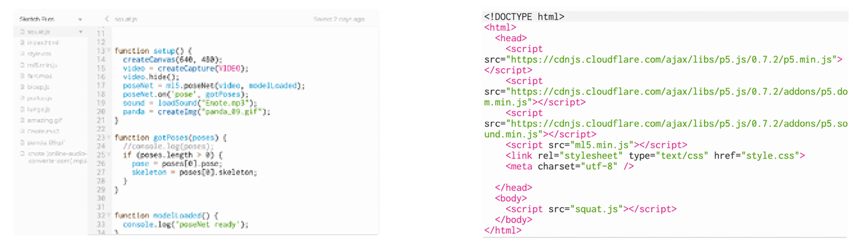The height and width of the screenshot is (252, 868).
Task: Click the p5.sound.min.js addon URL
Action: 666,129
